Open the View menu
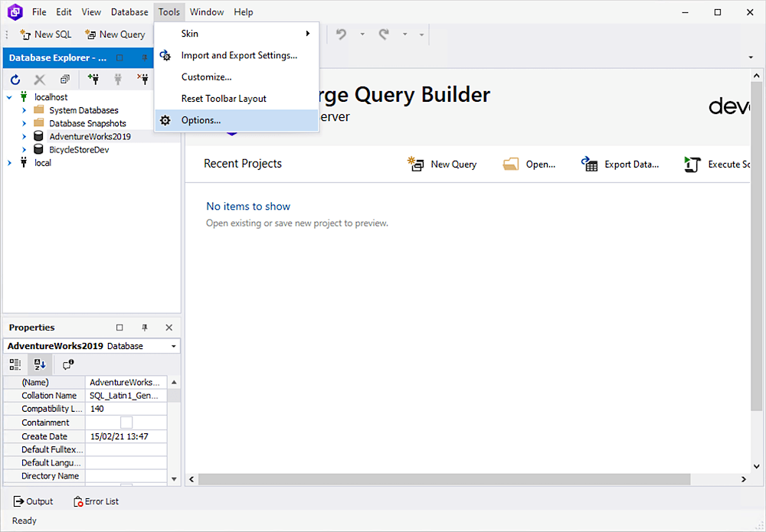Image resolution: width=766 pixels, height=532 pixels. click(x=91, y=11)
